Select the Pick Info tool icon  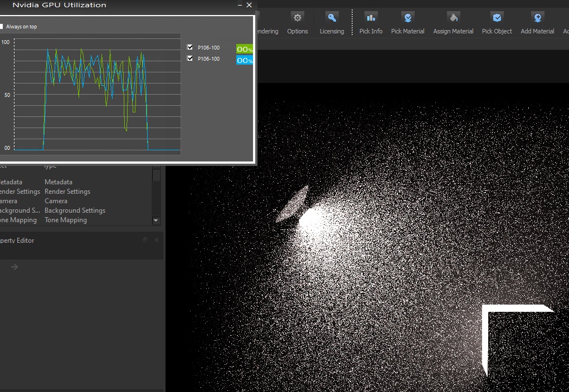[371, 18]
